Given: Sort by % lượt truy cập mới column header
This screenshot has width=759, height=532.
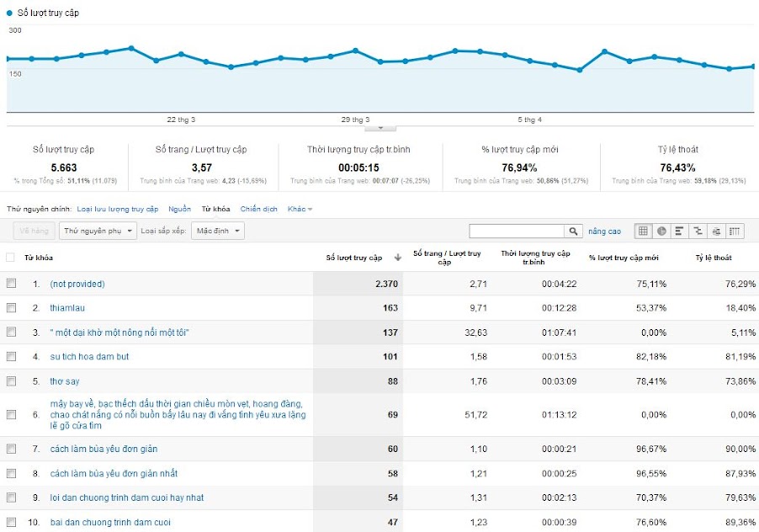Looking at the screenshot, I should [x=624, y=258].
